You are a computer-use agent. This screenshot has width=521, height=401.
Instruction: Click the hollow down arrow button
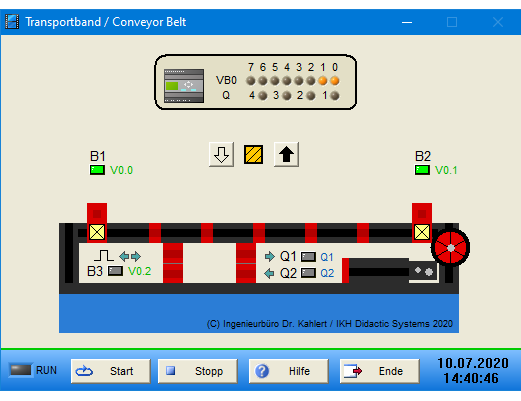pyautogui.click(x=221, y=155)
